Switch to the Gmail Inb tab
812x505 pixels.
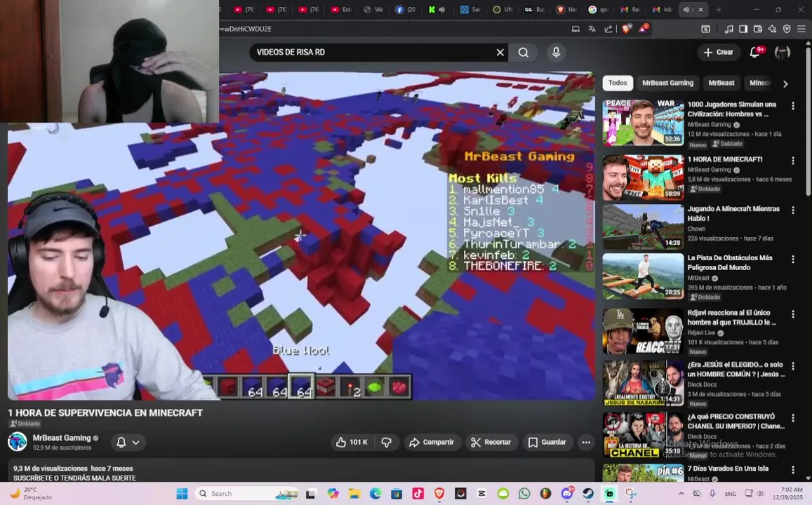click(x=663, y=9)
